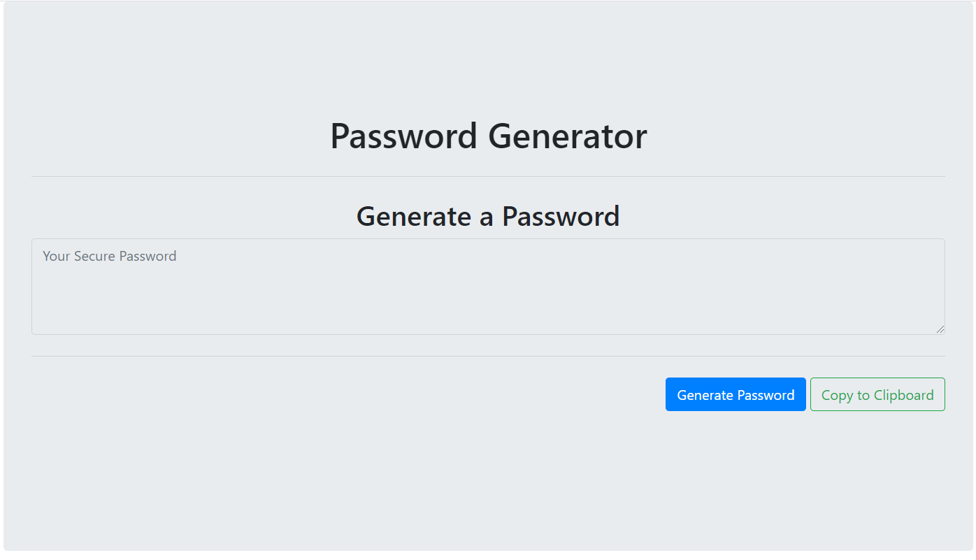Click the word Password in the subheading
The width and height of the screenshot is (976, 560).
click(561, 216)
